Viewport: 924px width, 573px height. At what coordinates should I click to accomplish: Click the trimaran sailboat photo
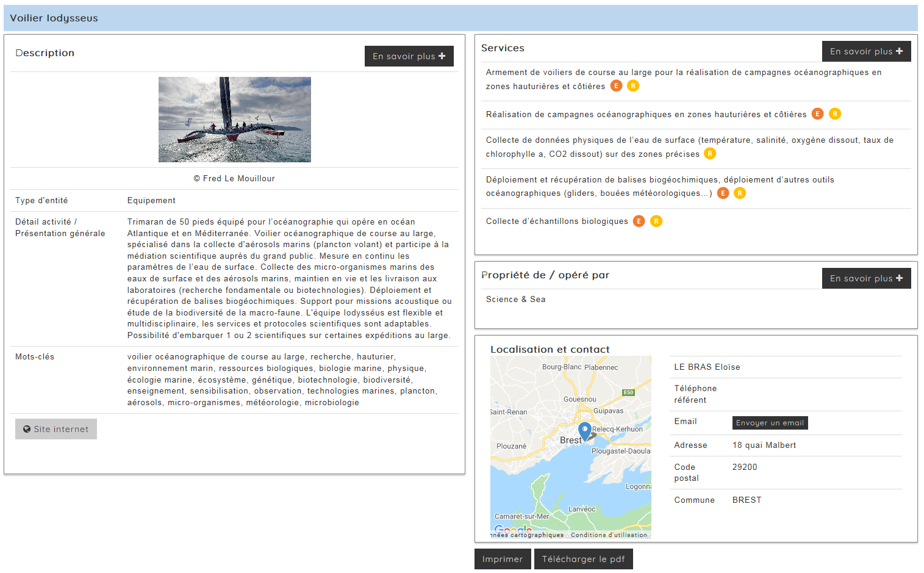pyautogui.click(x=235, y=120)
